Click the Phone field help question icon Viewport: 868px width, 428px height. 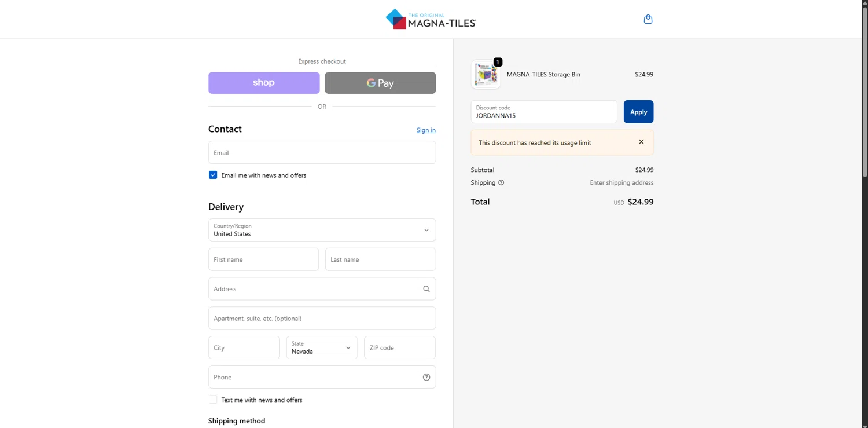426,377
